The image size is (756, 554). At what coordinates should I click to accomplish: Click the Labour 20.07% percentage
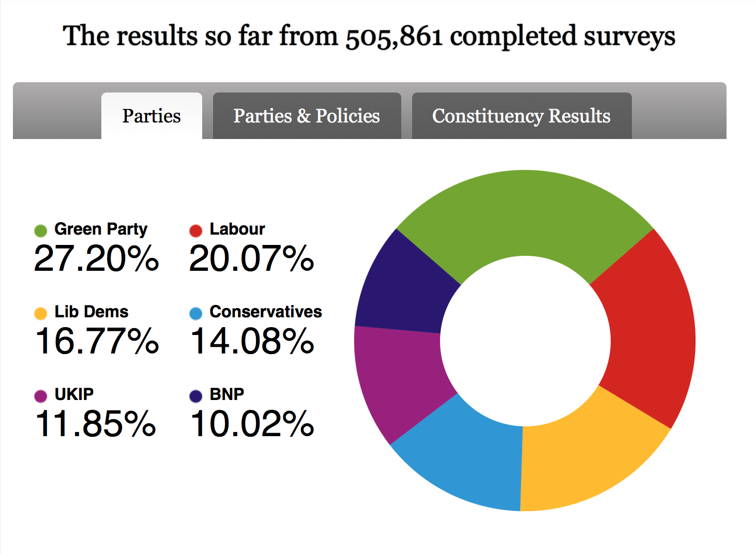[251, 258]
